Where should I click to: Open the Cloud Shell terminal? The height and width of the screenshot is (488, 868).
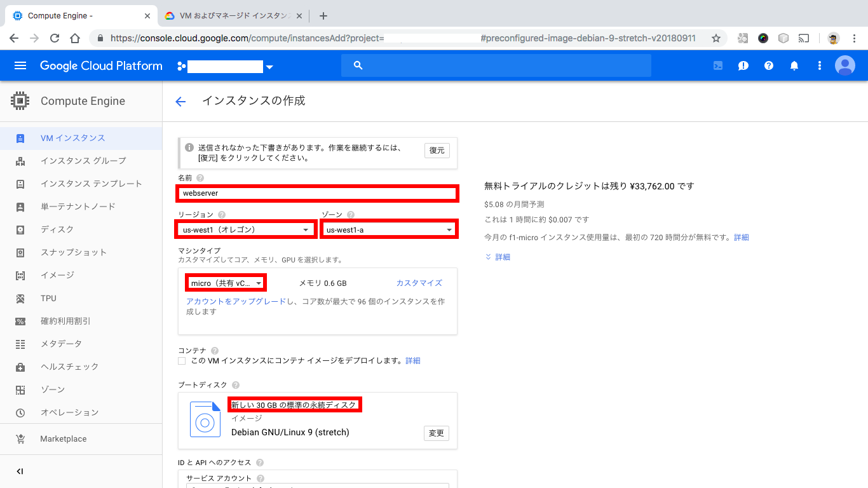(x=717, y=65)
